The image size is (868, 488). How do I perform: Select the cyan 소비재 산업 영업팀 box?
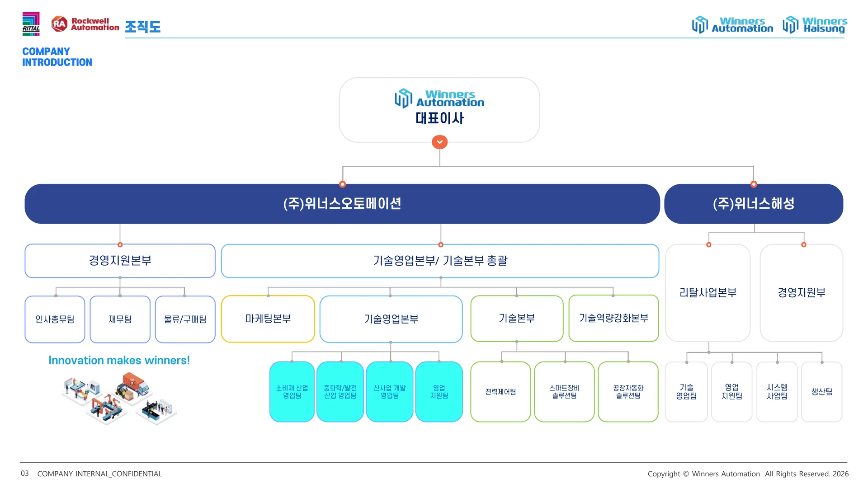[292, 392]
